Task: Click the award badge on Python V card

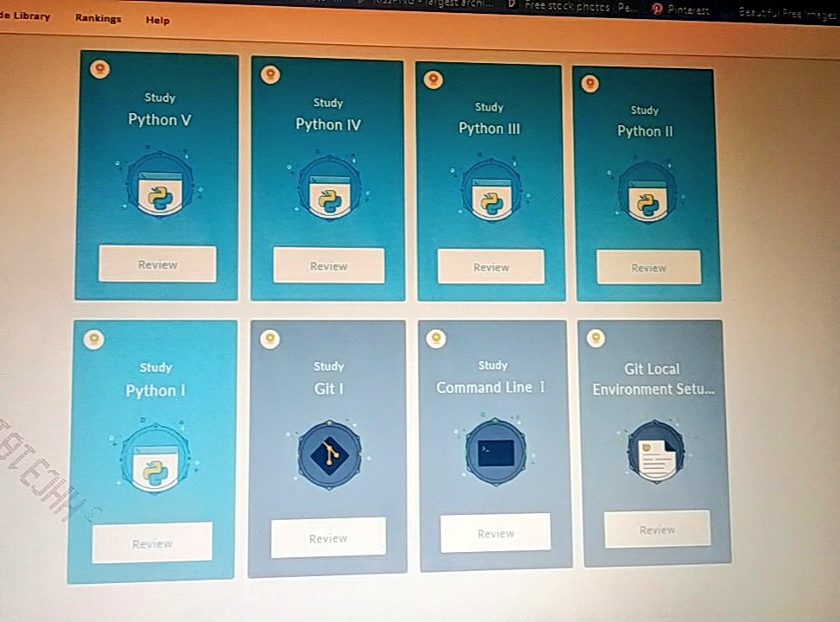Action: (x=99, y=69)
